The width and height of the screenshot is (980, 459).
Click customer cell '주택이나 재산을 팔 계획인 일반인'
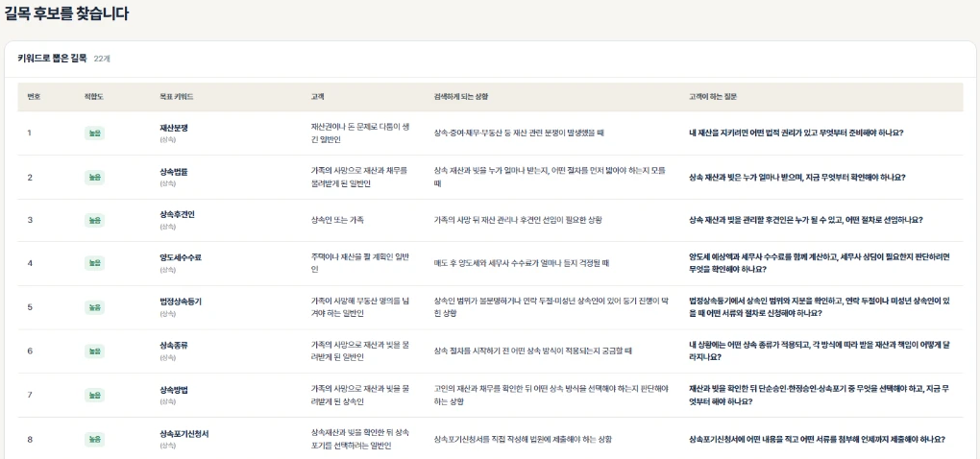[359, 263]
